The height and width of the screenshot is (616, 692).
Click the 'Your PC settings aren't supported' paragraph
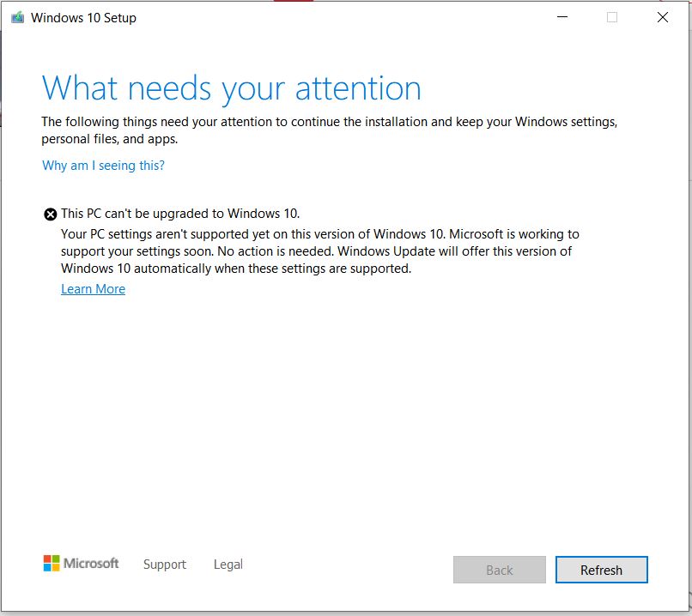tap(320, 251)
